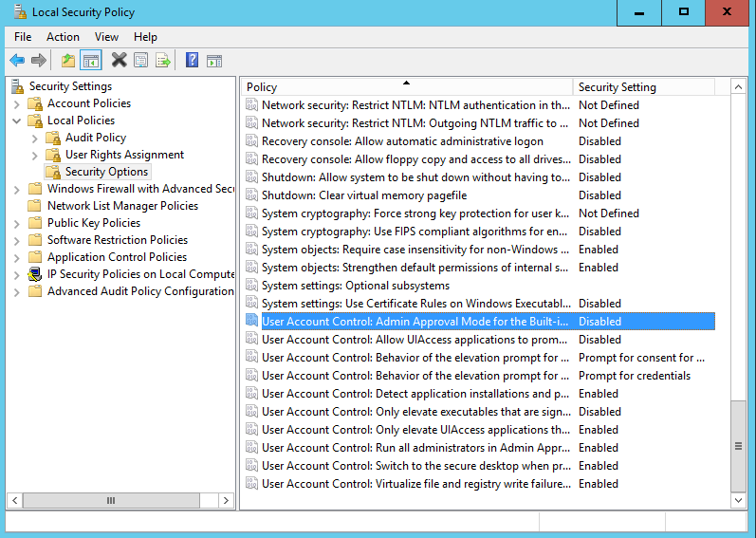Click the vertical scrollbar up arrow in policy list
The height and width of the screenshot is (538, 756).
coord(740,87)
